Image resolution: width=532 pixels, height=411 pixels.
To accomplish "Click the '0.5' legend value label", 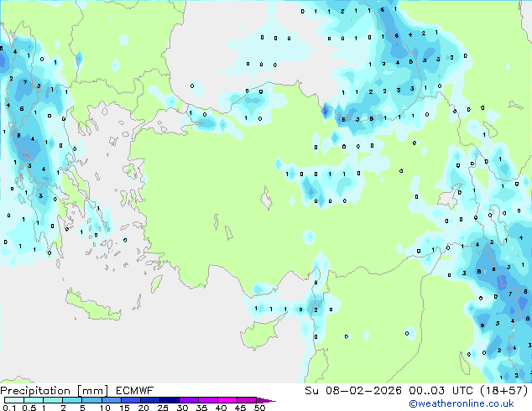I will (29, 408).
